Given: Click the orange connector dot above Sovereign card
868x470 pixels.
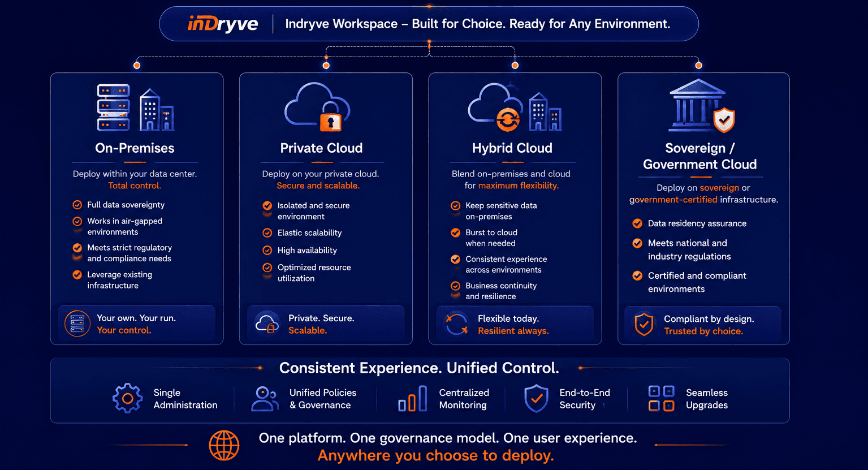Looking at the screenshot, I should click(x=699, y=66).
